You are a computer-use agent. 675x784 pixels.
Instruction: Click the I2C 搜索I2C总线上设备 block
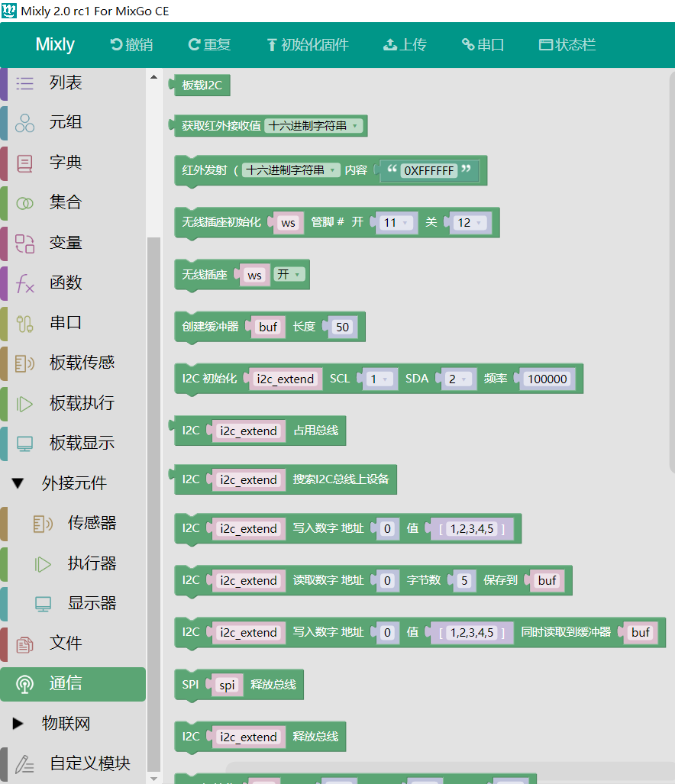coord(283,479)
